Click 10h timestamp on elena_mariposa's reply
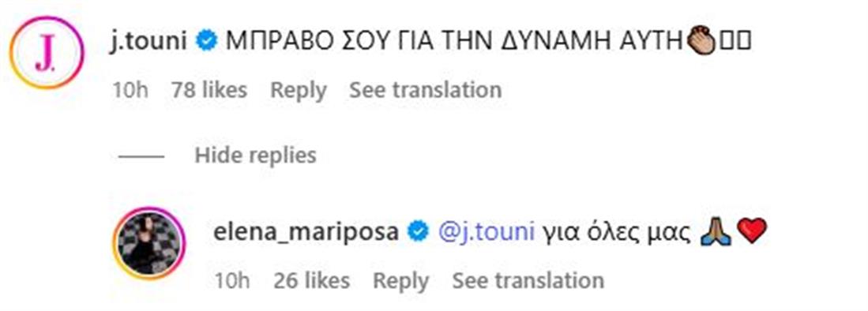The width and height of the screenshot is (868, 311). point(232,280)
